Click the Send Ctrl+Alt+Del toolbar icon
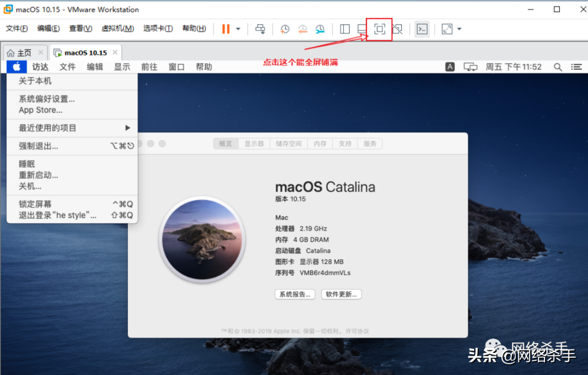588x375 pixels. point(260,29)
